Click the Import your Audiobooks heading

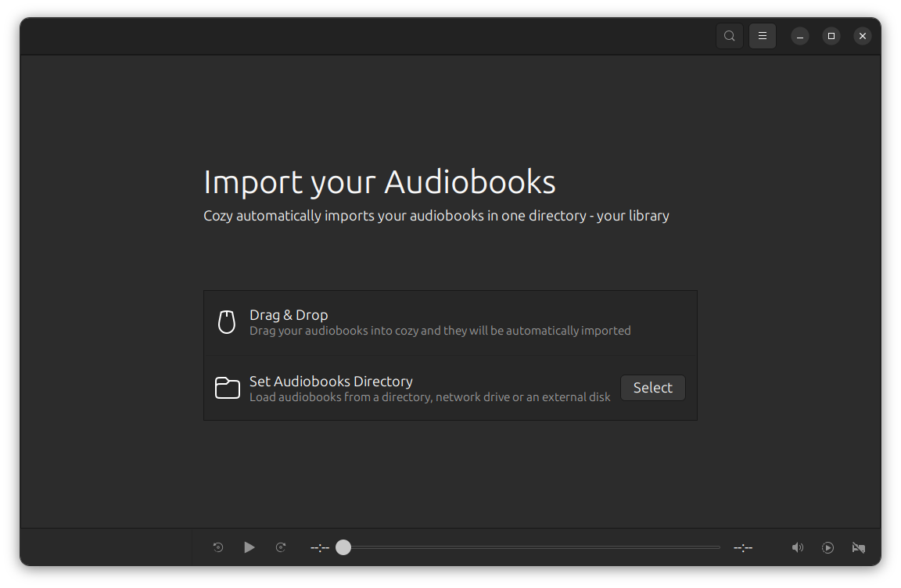[380, 182]
